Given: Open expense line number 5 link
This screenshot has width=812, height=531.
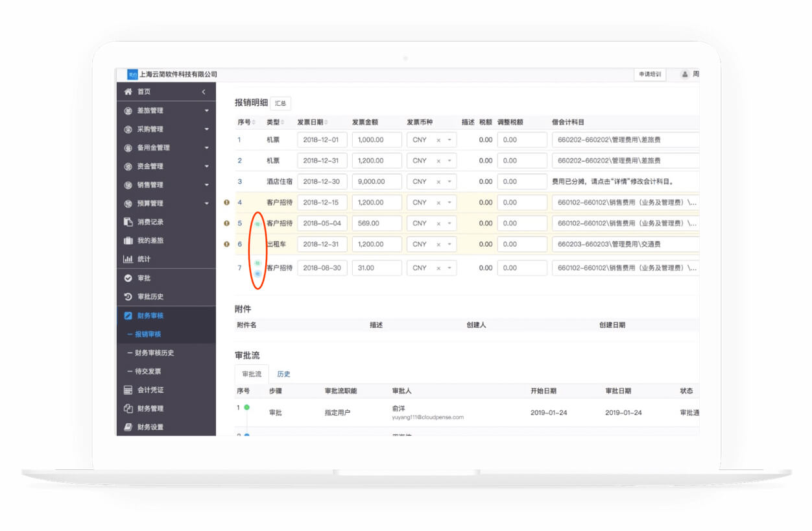Looking at the screenshot, I should click(239, 223).
